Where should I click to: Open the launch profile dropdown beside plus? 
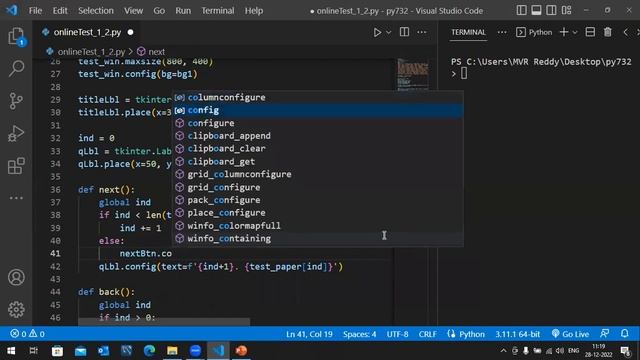(x=575, y=32)
